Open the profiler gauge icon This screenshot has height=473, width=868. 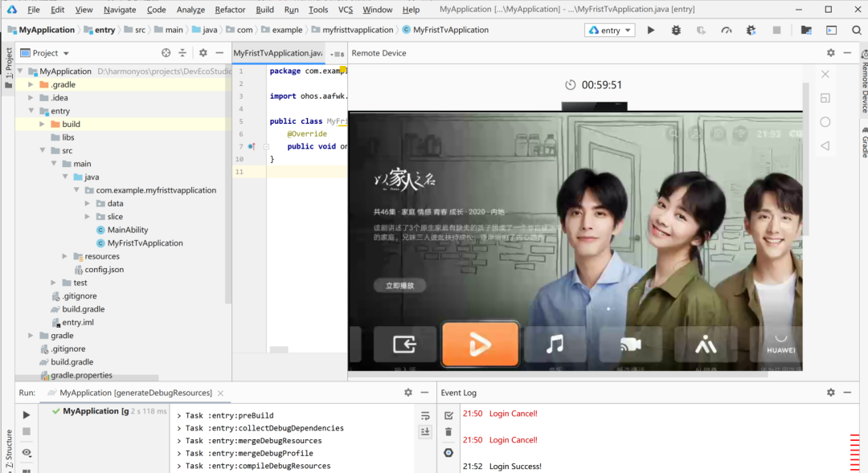(x=727, y=30)
